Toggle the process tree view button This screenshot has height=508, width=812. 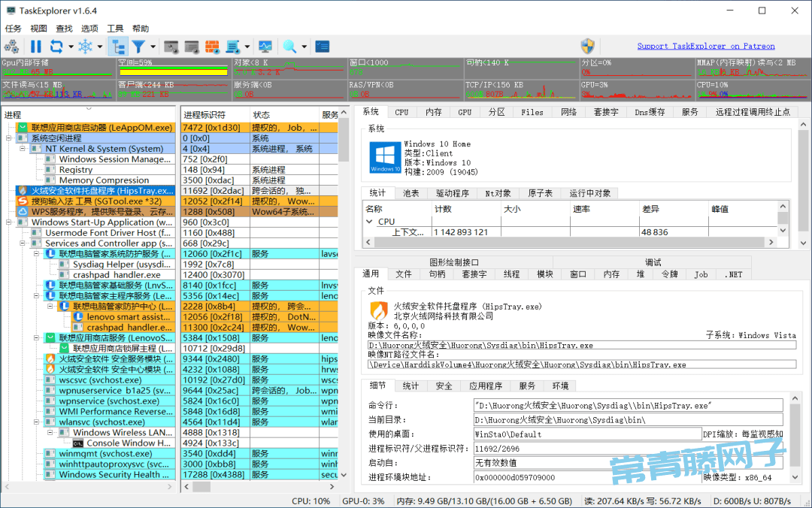118,47
